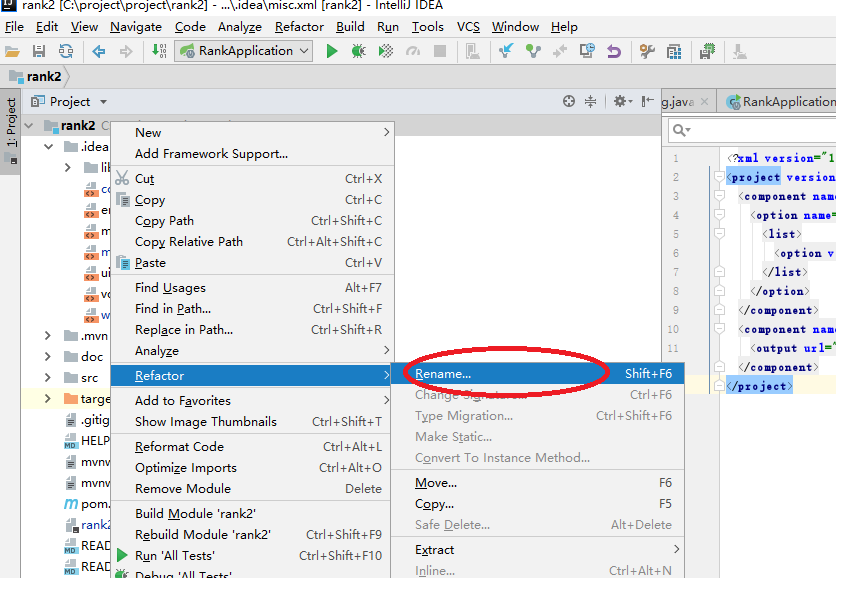Open the File menu
Viewport: 844px width, 616px height.
coord(14,27)
